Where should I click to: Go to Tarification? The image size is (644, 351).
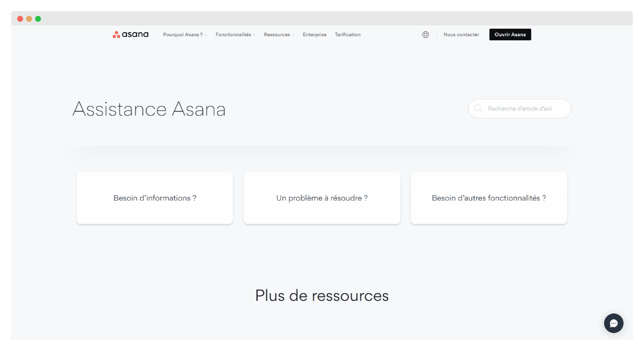(x=347, y=34)
